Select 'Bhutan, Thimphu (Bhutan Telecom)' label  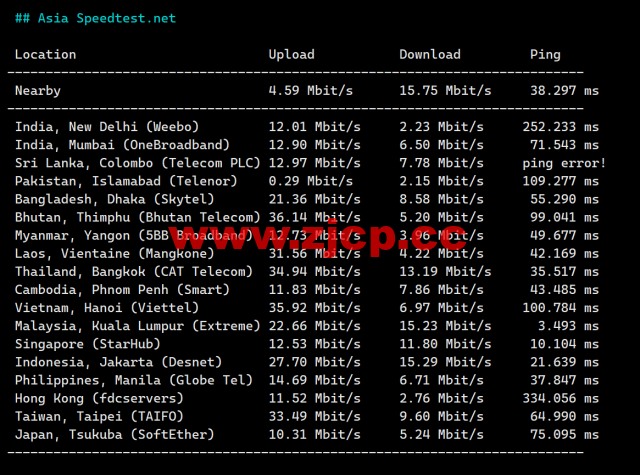138,217
